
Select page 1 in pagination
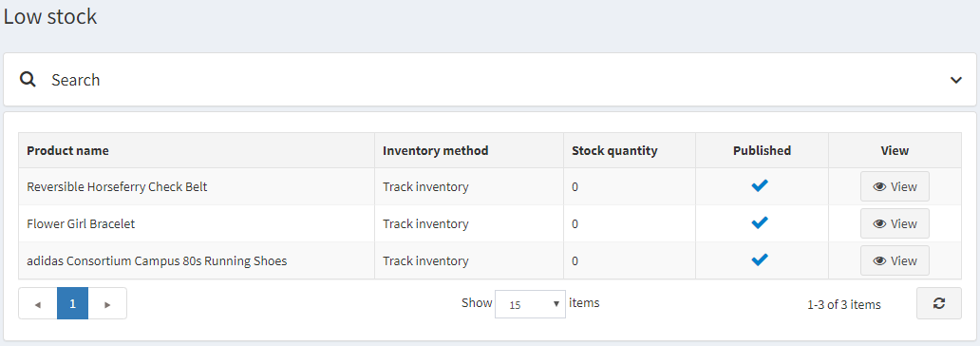tap(72, 303)
